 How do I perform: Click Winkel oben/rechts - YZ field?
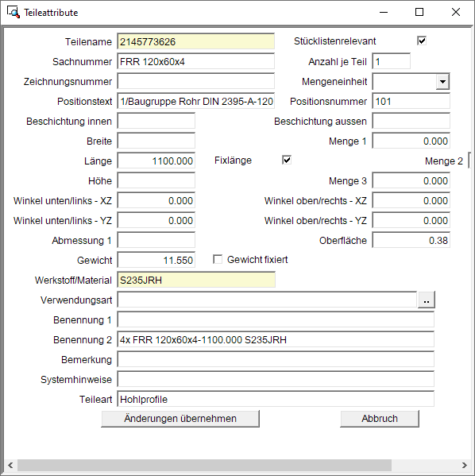click(x=411, y=221)
